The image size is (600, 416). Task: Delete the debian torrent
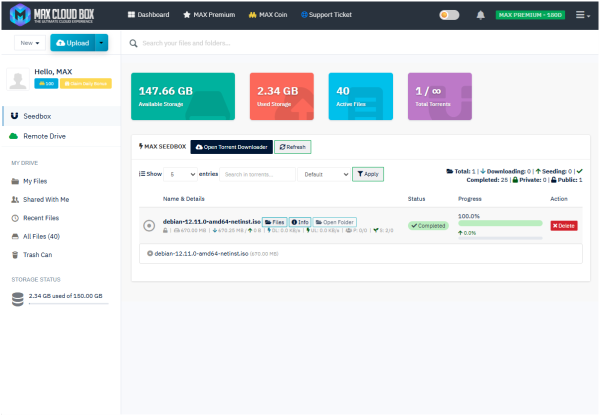[563, 226]
